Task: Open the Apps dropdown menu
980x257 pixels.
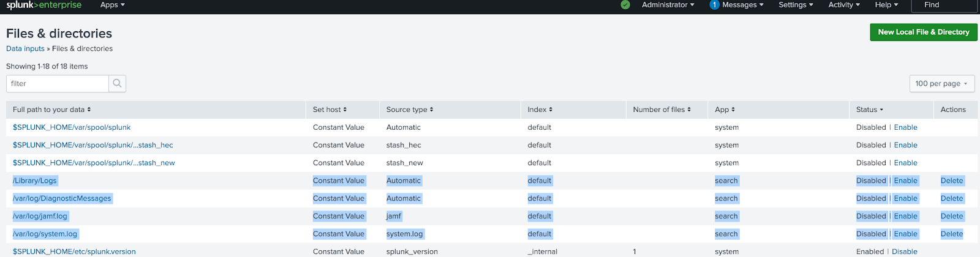Action: click(112, 5)
